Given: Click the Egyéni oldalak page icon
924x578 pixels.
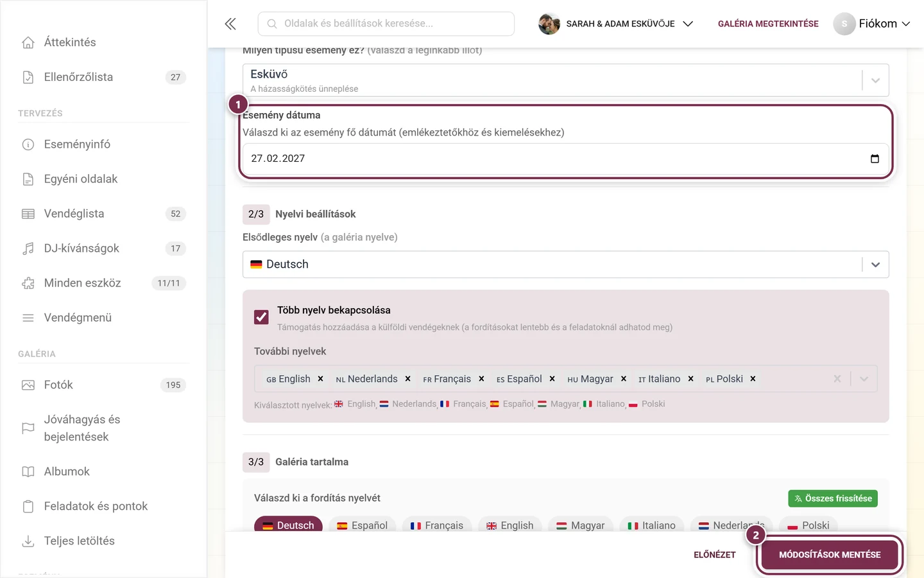Looking at the screenshot, I should (28, 179).
